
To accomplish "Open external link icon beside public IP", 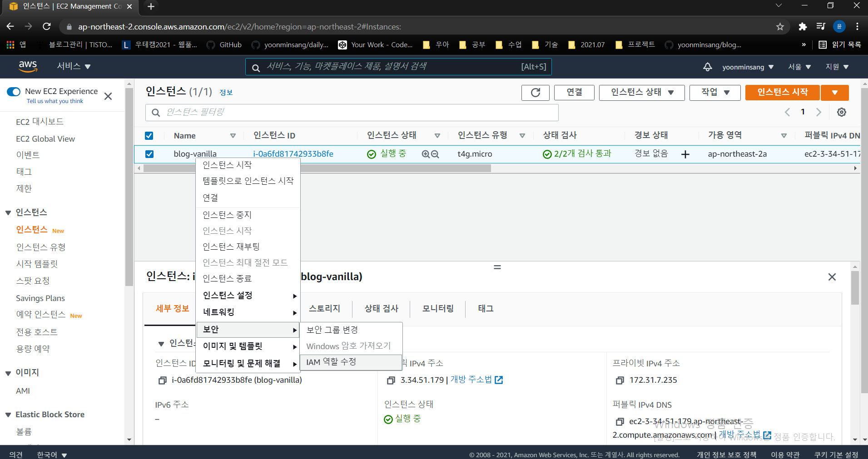I will (x=499, y=380).
